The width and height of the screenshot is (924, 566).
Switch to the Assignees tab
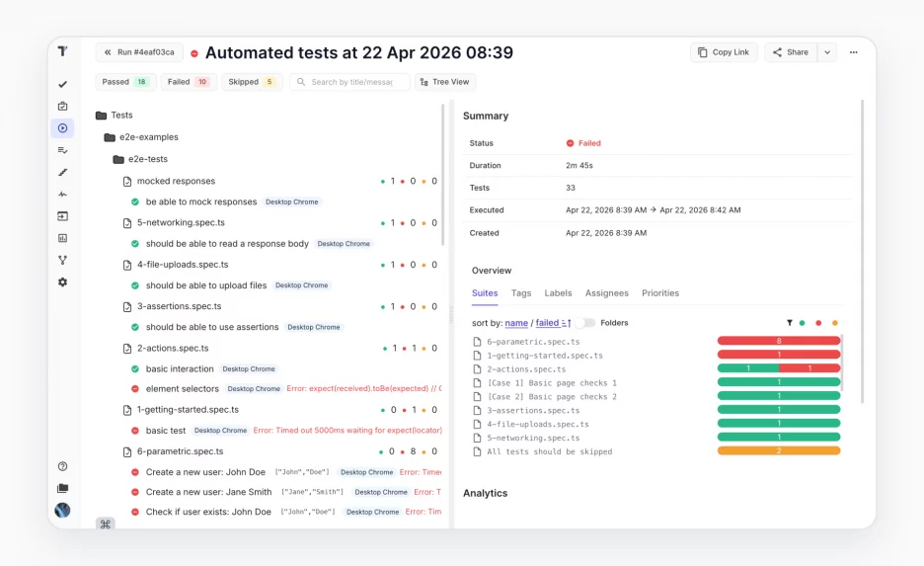pos(607,293)
